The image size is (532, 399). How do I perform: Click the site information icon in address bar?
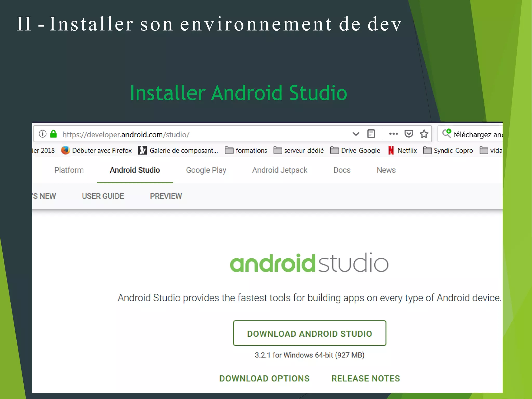[43, 134]
